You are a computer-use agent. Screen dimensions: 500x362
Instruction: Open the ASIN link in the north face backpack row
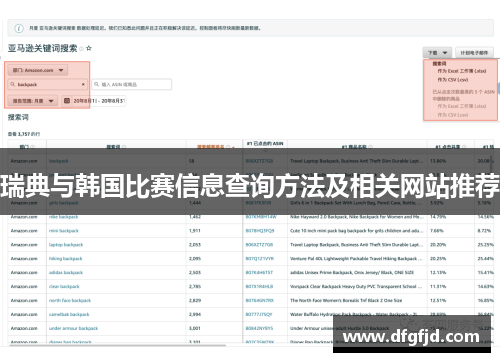coord(260,300)
